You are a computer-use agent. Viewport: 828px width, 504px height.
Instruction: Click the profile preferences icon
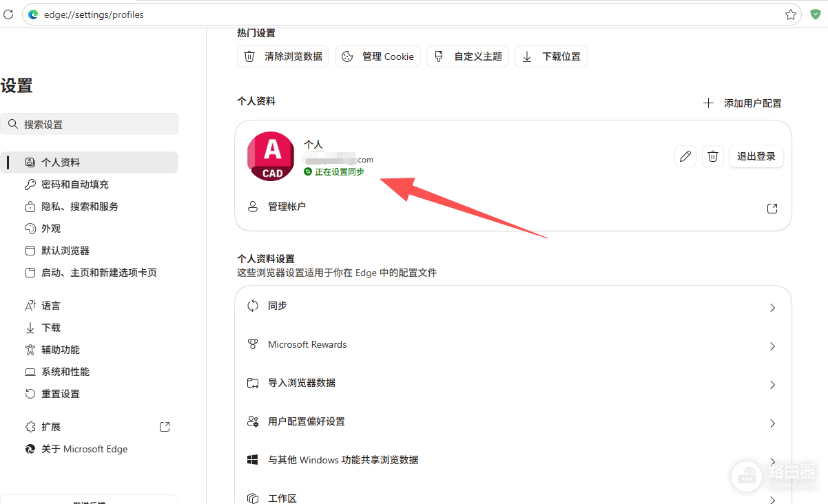[x=253, y=421]
